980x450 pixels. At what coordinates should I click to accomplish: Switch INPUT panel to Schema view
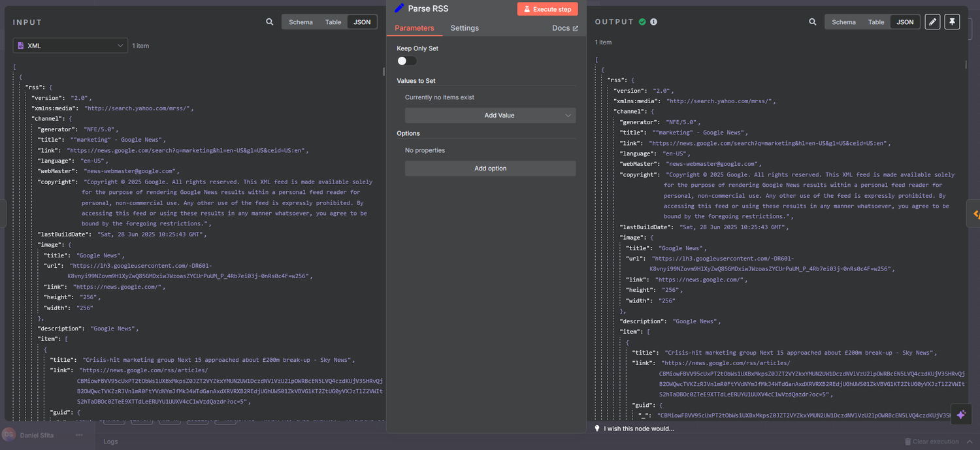(301, 22)
